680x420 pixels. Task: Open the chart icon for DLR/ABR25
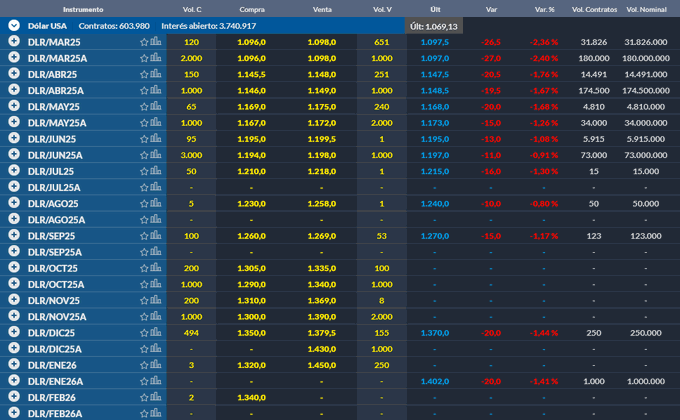[x=156, y=74]
